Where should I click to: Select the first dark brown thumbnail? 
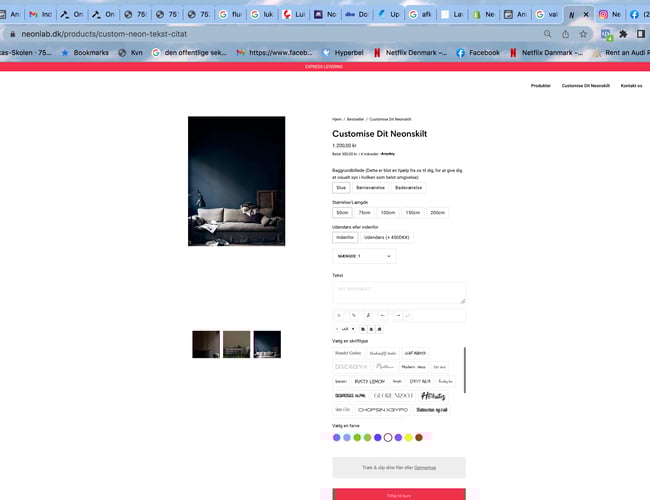(206, 344)
